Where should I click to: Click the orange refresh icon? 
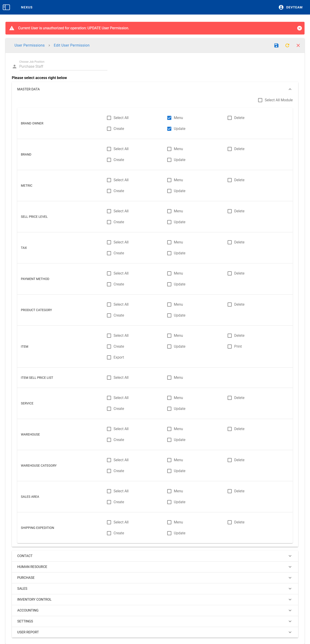[x=287, y=45]
